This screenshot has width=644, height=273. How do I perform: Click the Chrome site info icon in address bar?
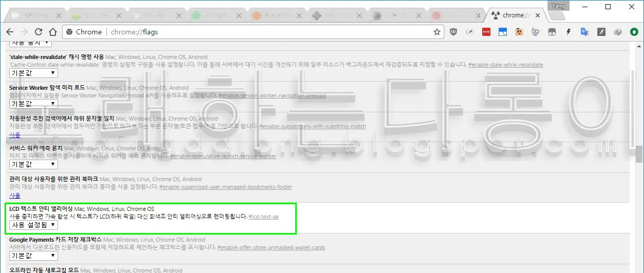70,32
